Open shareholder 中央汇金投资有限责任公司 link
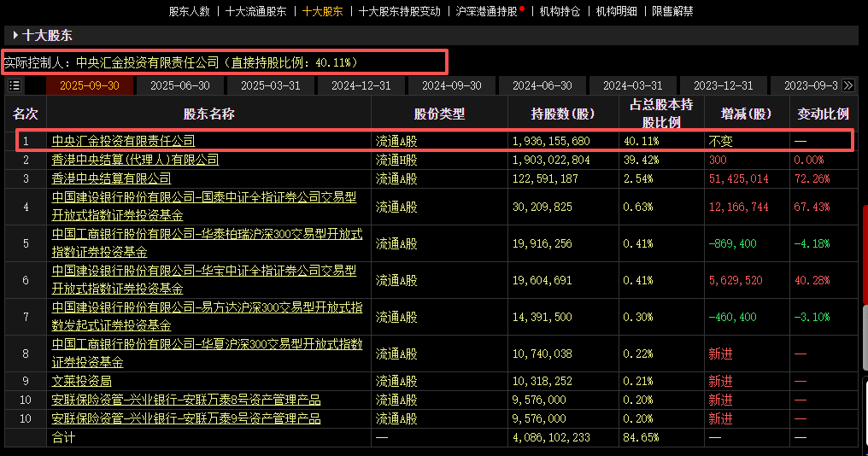Screen dimensions: 868x456 click(123, 141)
